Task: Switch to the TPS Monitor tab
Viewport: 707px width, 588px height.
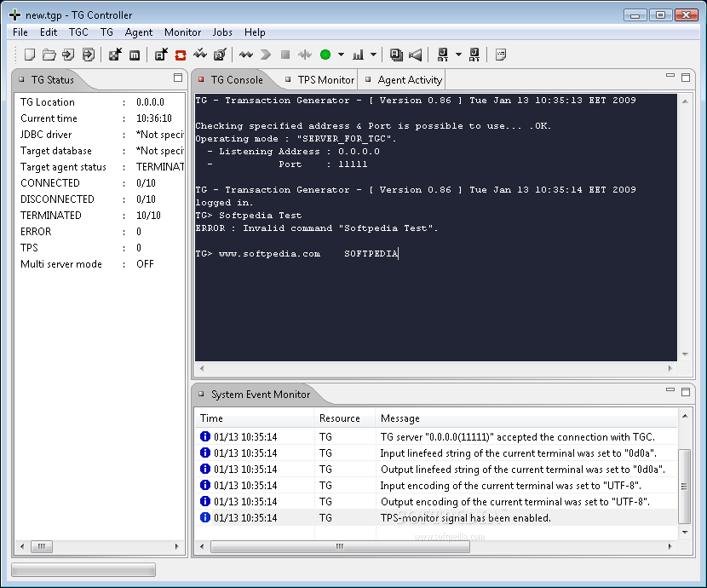Action: [319, 80]
